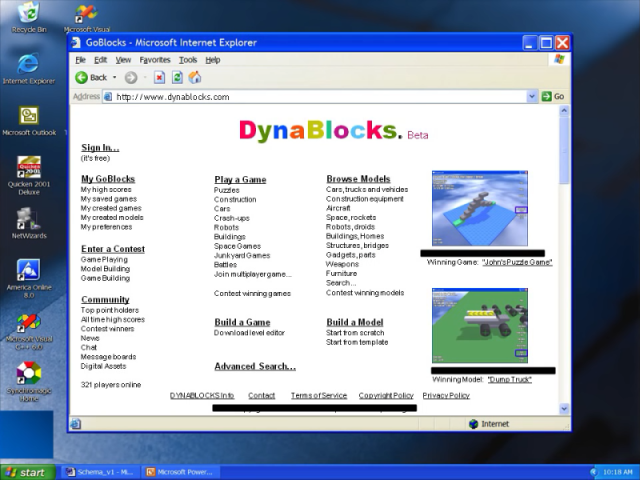
Task: Open the Enter a Contest heading link
Action: [x=113, y=249]
